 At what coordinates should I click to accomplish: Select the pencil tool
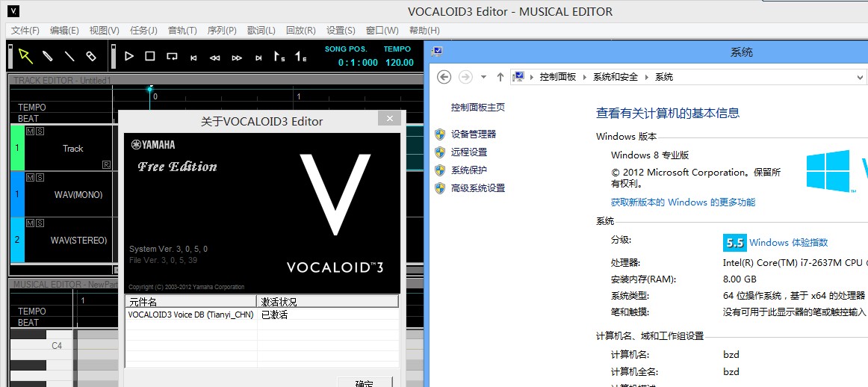48,56
